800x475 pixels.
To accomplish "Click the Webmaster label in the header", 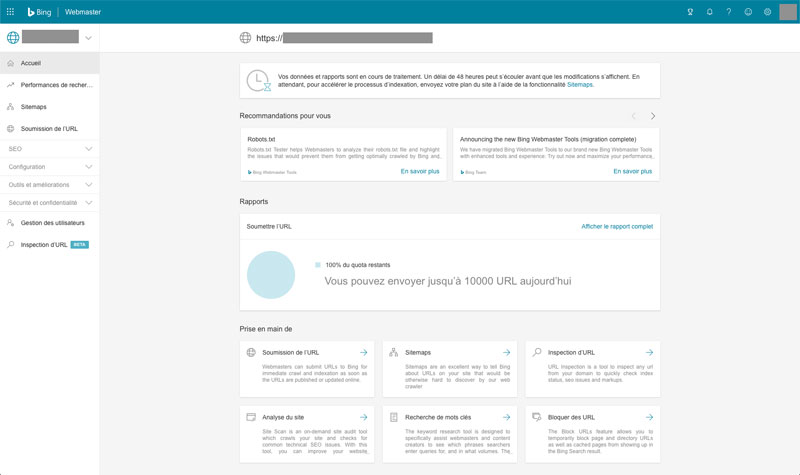I will click(x=83, y=12).
